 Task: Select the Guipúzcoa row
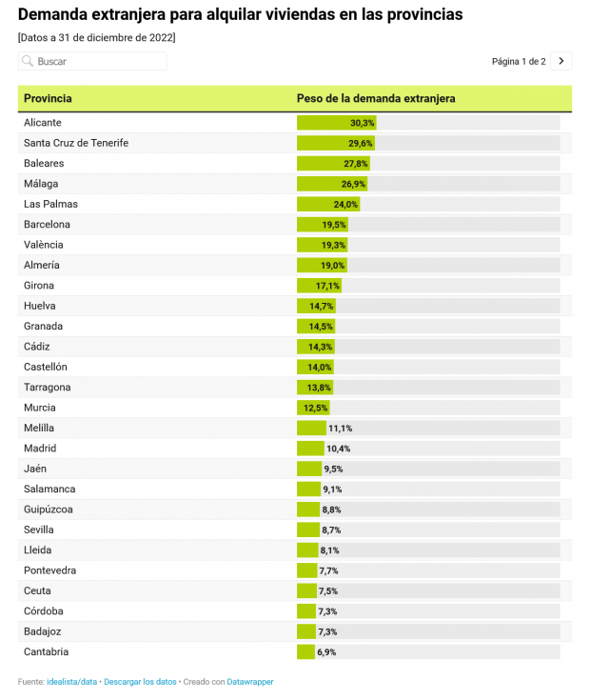pyautogui.click(x=49, y=510)
